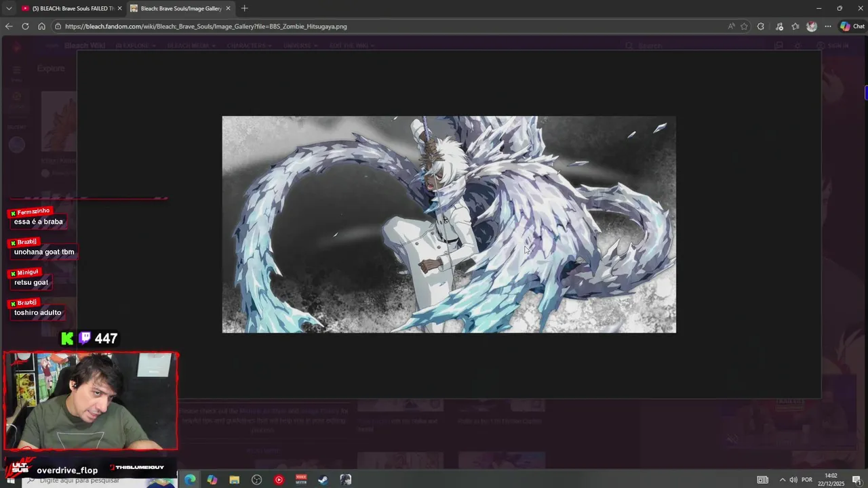Open Copilot Chat button
This screenshot has height=488, width=868.
coord(852,26)
